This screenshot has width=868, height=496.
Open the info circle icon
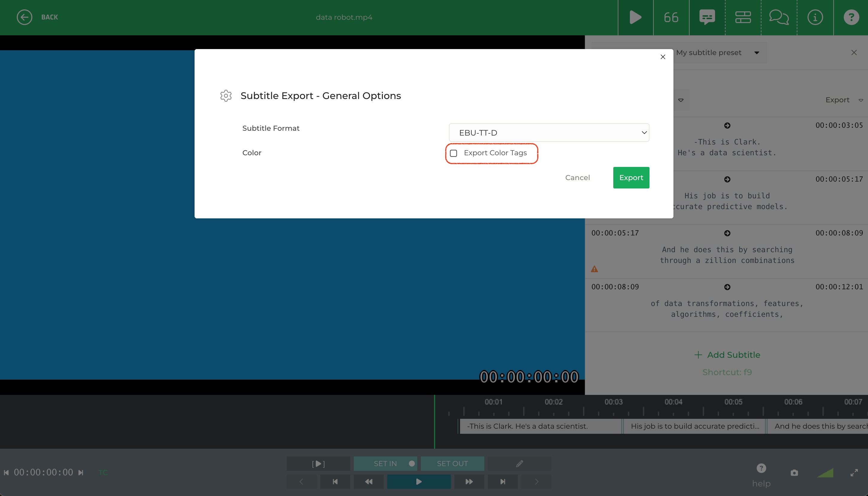(815, 17)
